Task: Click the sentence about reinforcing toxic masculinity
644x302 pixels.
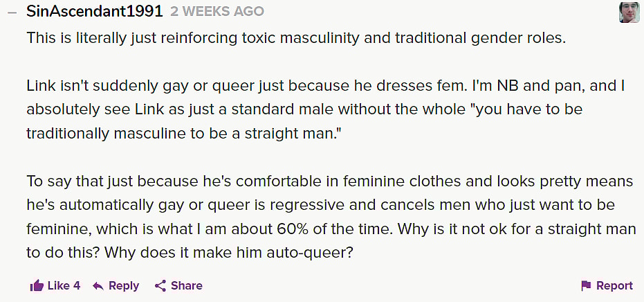Action: point(296,37)
